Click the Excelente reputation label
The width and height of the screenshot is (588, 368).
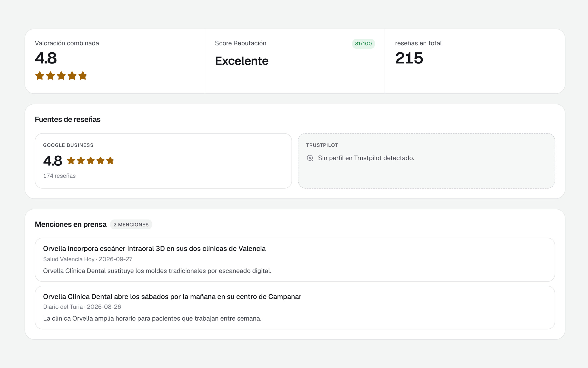coord(242,61)
